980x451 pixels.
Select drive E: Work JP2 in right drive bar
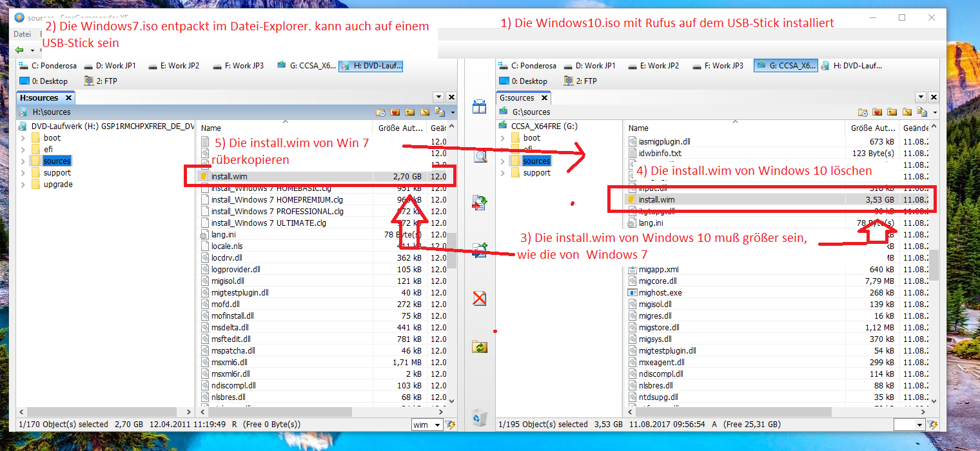pyautogui.click(x=656, y=65)
